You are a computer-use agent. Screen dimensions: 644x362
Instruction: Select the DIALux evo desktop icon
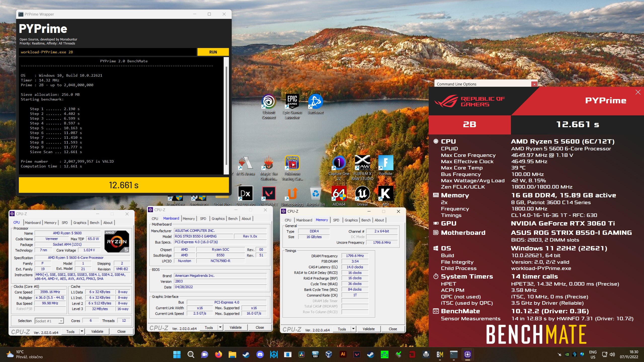pyautogui.click(x=245, y=196)
